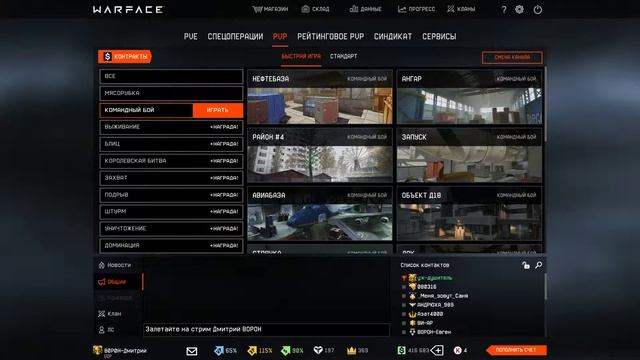The image size is (640, 360).
Task: Select the Выживание mode
Action: pyautogui.click(x=171, y=127)
